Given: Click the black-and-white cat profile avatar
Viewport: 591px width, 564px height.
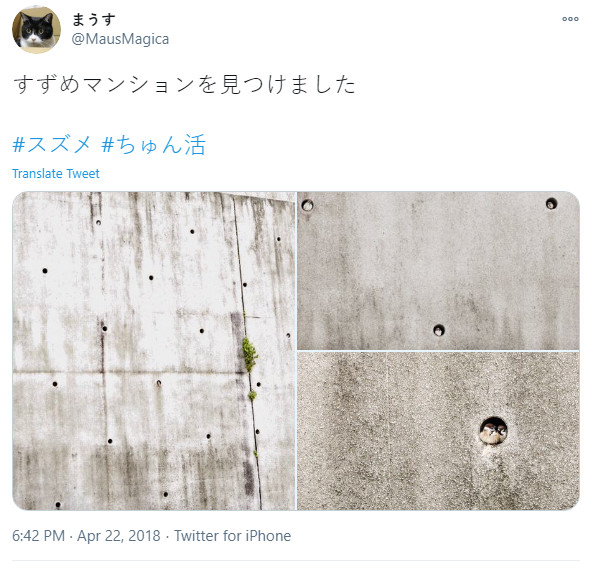Looking at the screenshot, I should pos(36,30).
